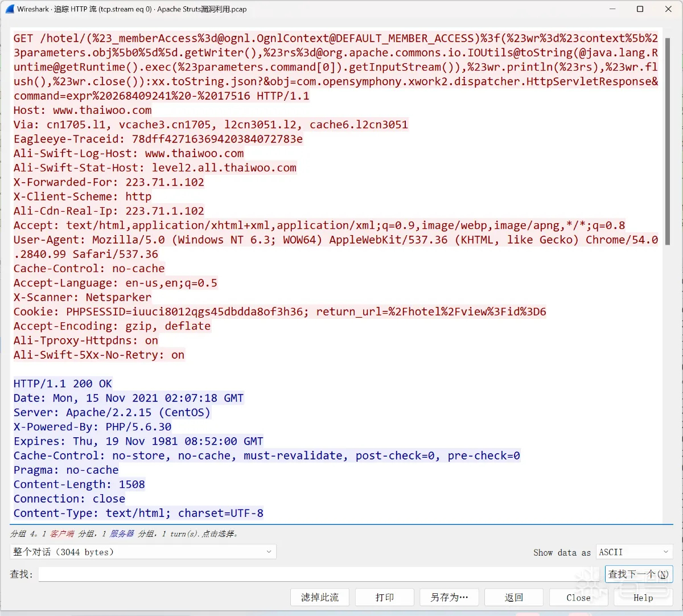This screenshot has width=683, height=616.
Task: Click the 返回 back button
Action: (514, 597)
